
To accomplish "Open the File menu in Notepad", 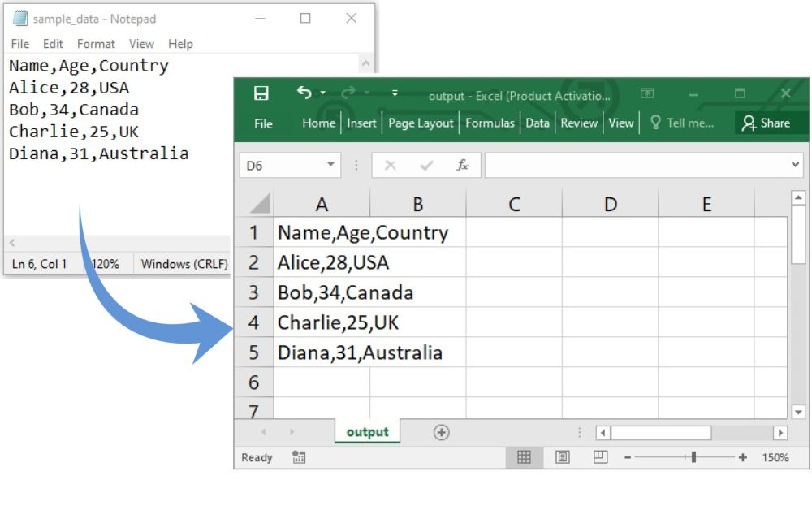I will [19, 44].
